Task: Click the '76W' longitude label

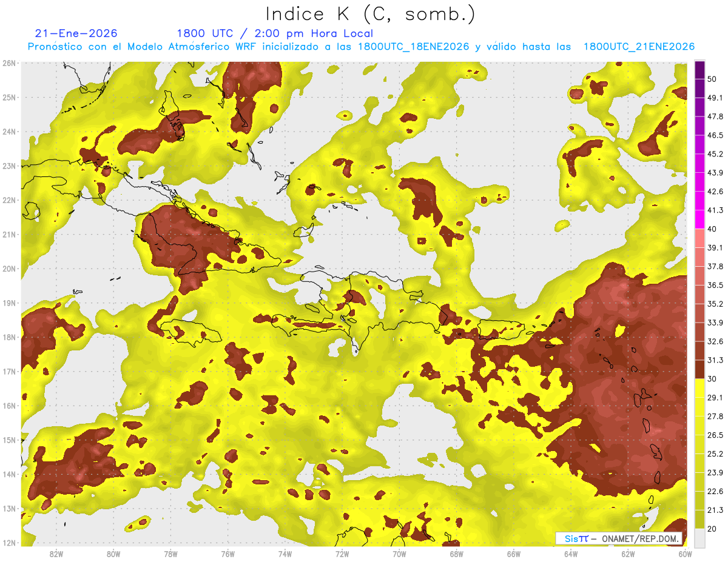Action: click(x=227, y=554)
